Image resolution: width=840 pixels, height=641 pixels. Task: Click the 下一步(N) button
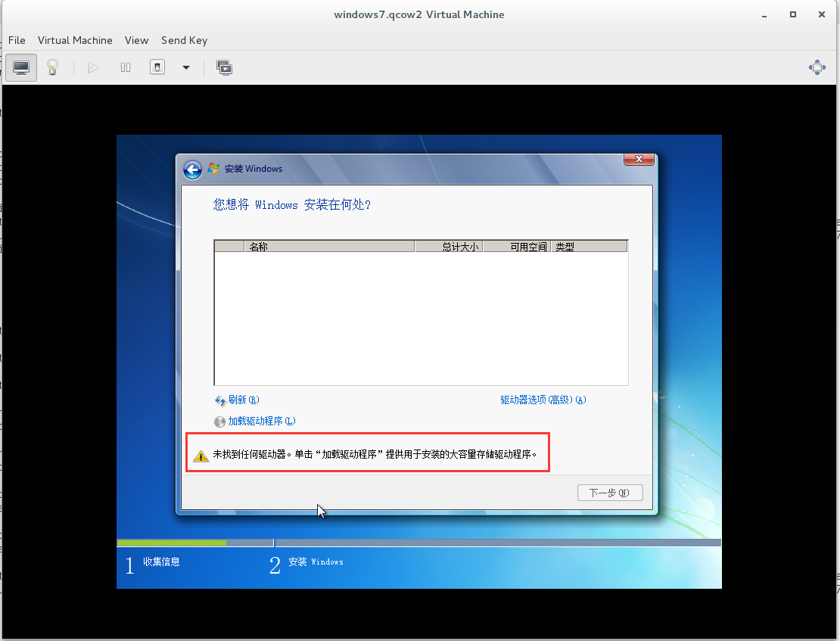pyautogui.click(x=610, y=493)
